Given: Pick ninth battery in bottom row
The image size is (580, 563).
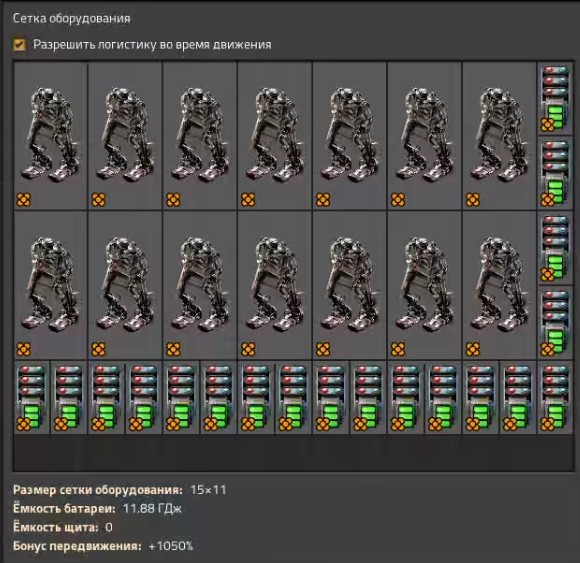Looking at the screenshot, I should coord(331,397).
